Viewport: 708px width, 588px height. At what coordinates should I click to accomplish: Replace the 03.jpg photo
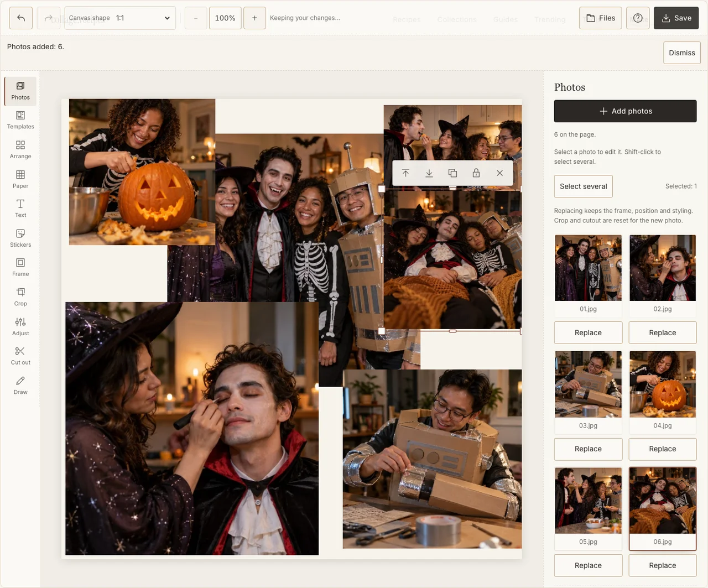(x=589, y=449)
